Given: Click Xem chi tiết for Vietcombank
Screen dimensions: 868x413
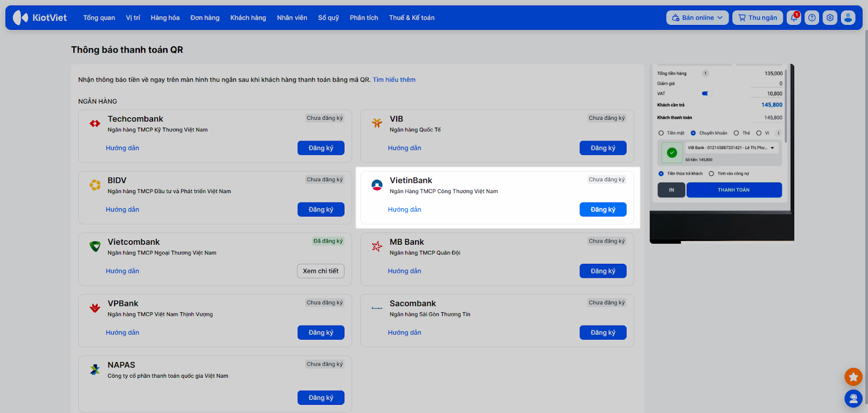Looking at the screenshot, I should 321,271.
